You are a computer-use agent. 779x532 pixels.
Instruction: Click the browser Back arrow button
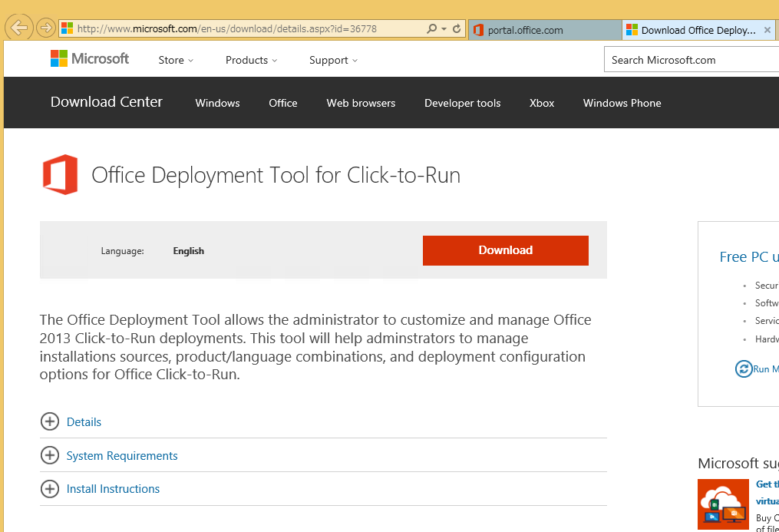point(19,28)
